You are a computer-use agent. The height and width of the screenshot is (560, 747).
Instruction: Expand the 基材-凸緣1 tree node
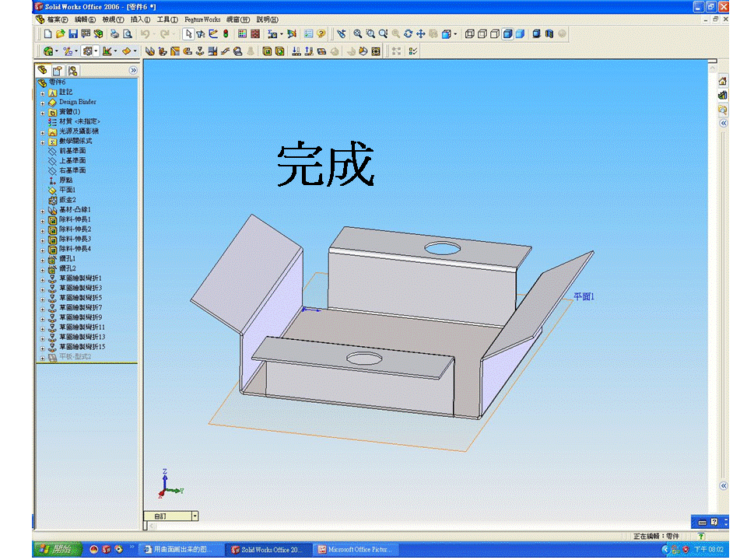42,211
